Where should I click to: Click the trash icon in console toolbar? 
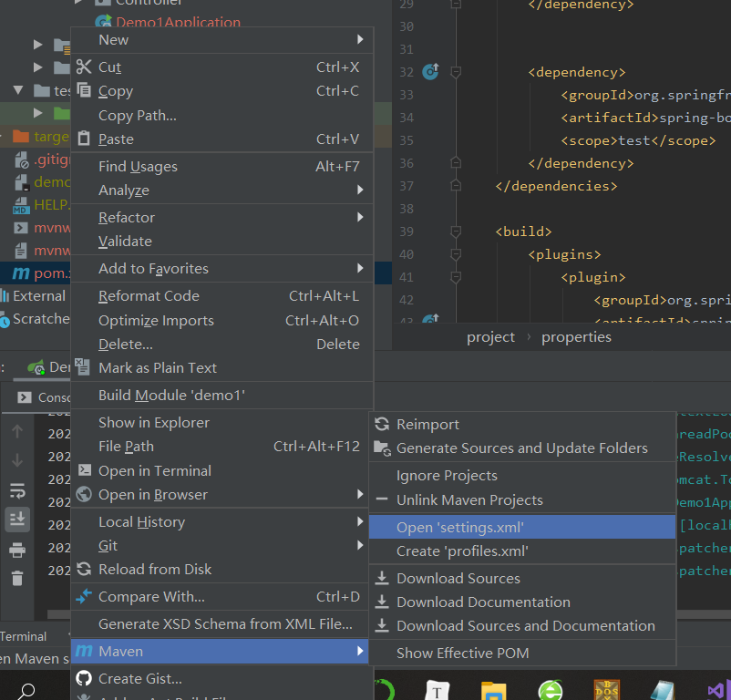pyautogui.click(x=17, y=578)
